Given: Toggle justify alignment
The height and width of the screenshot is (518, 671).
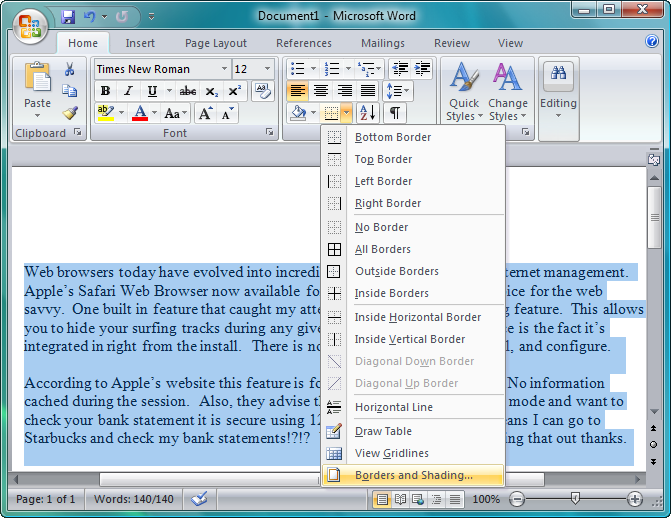Looking at the screenshot, I should [x=368, y=91].
